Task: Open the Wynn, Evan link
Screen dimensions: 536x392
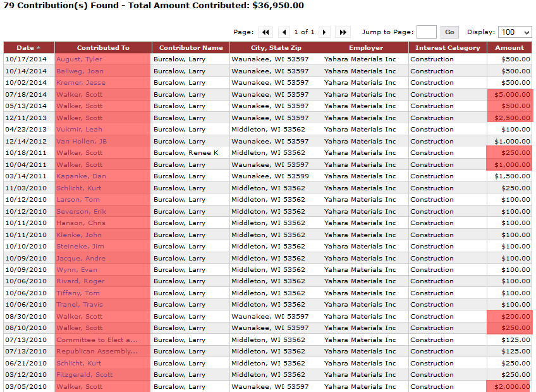Action: click(76, 270)
